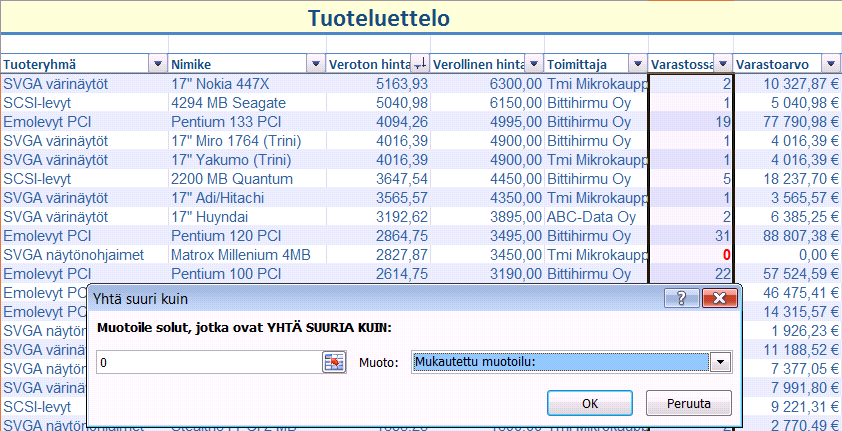842x431 pixels.
Task: Click the dialog help question mark icon
Action: (x=681, y=298)
